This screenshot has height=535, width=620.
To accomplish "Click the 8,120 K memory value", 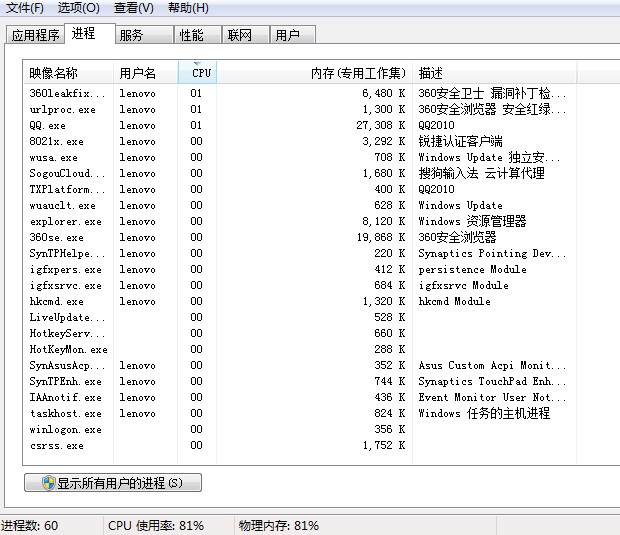I will click(x=384, y=221).
